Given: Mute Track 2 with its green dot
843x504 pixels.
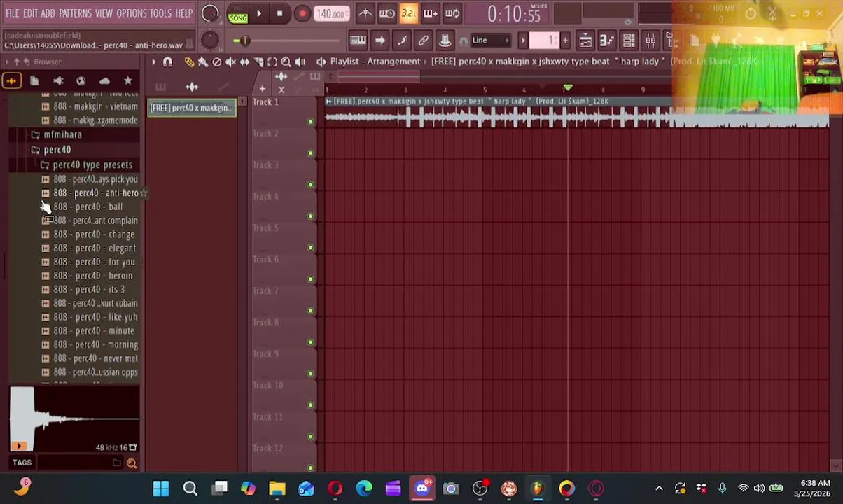Looking at the screenshot, I should 310,153.
